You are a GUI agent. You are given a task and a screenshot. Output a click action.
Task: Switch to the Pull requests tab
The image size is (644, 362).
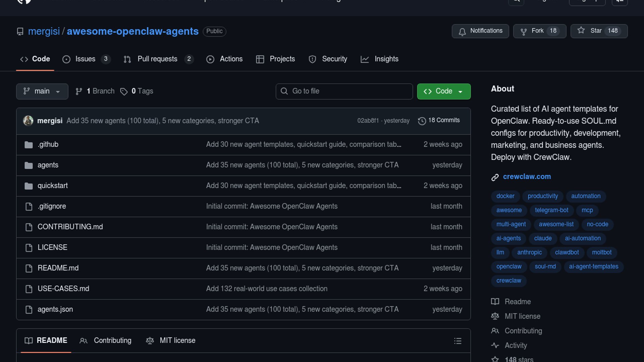[x=158, y=59]
